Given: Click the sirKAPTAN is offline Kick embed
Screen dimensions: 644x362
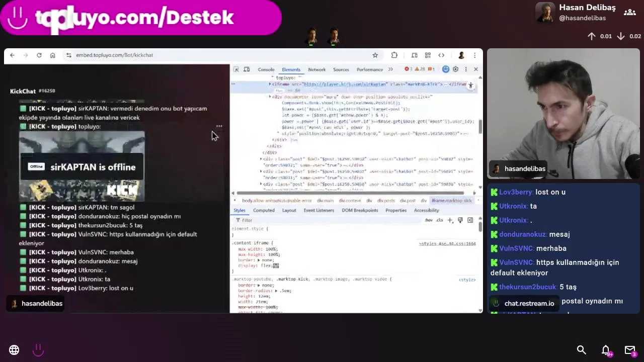Looking at the screenshot, I should [x=82, y=166].
